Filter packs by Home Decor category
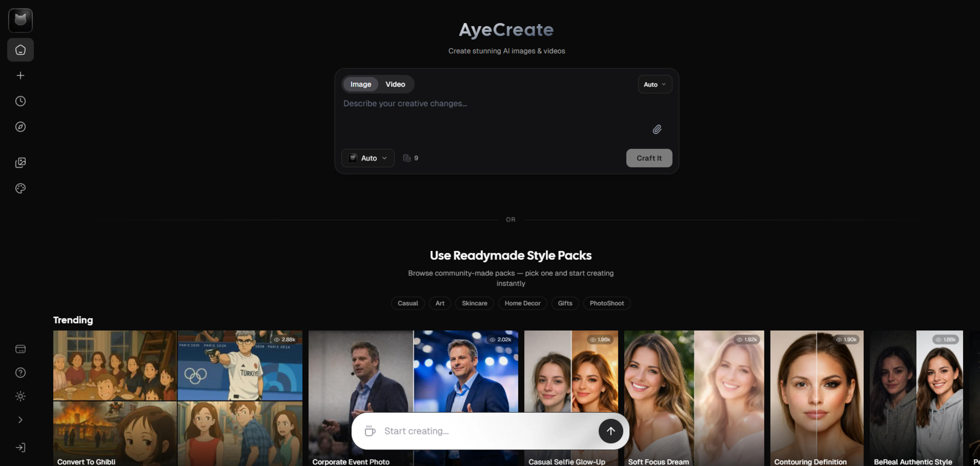980x466 pixels. (x=522, y=304)
